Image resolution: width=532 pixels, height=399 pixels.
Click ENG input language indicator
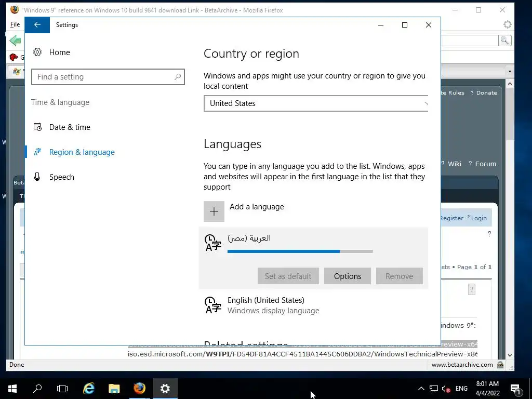coord(461,389)
